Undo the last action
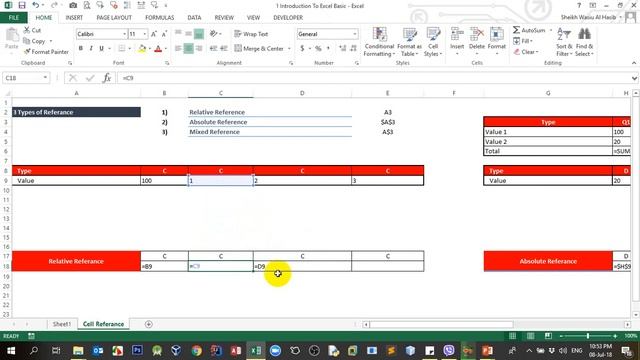The height and width of the screenshot is (360, 640). tap(36, 5)
